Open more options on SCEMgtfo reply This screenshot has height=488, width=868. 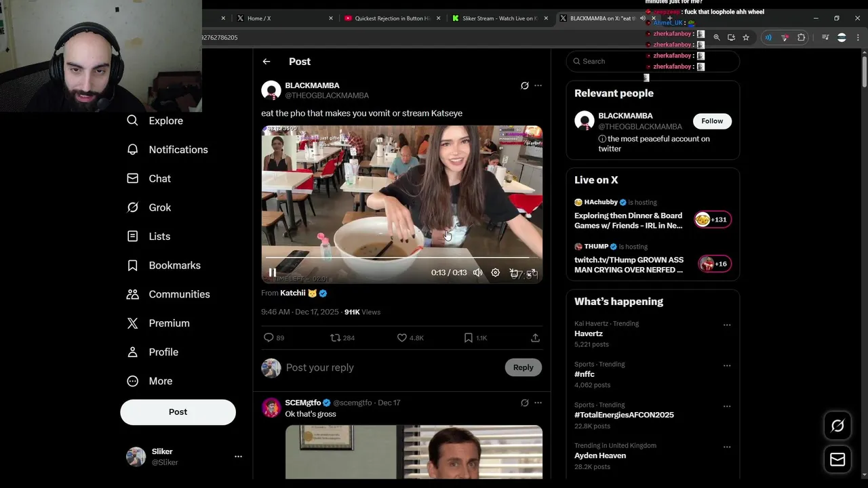538,403
